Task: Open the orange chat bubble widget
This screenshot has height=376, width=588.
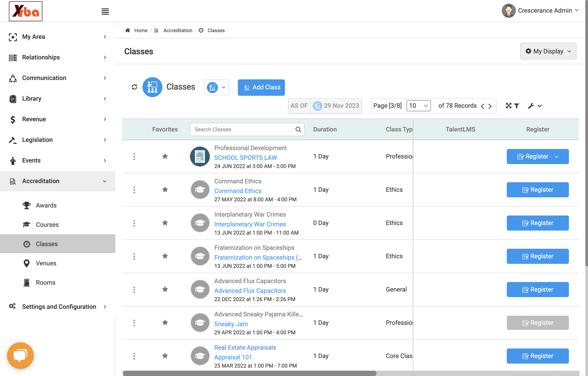Action: [20, 355]
